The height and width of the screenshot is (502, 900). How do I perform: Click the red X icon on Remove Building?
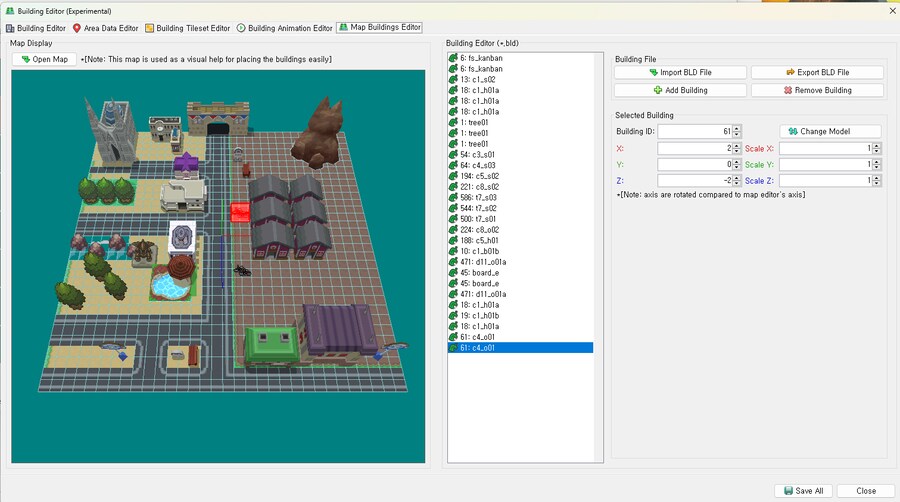(x=788, y=90)
